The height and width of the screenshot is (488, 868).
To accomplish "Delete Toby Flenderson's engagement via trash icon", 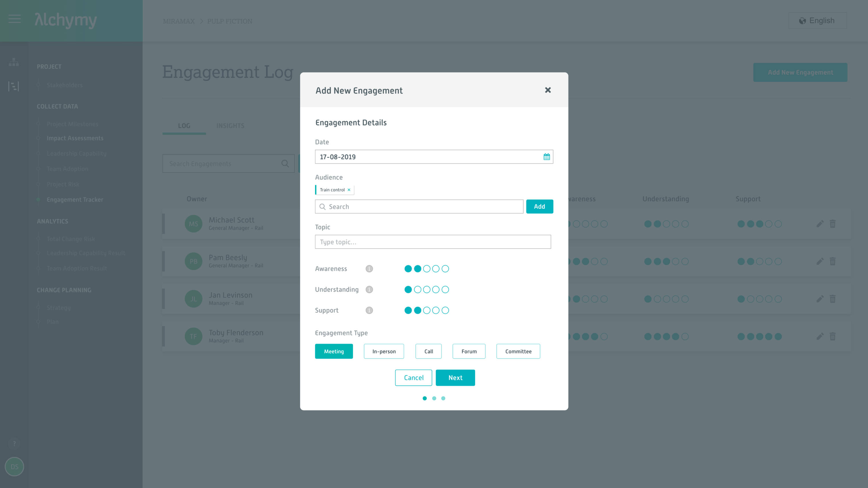I will [x=833, y=336].
